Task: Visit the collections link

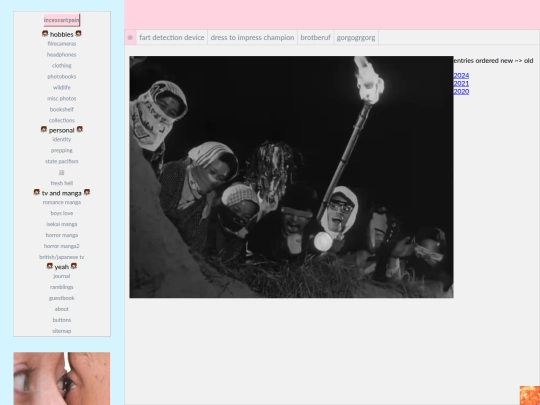Action: (62, 121)
